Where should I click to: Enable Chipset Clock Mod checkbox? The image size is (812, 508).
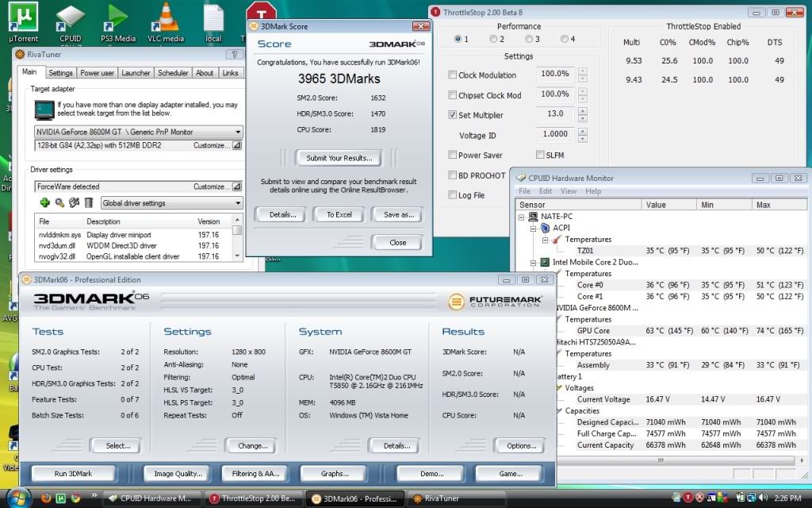click(x=452, y=95)
